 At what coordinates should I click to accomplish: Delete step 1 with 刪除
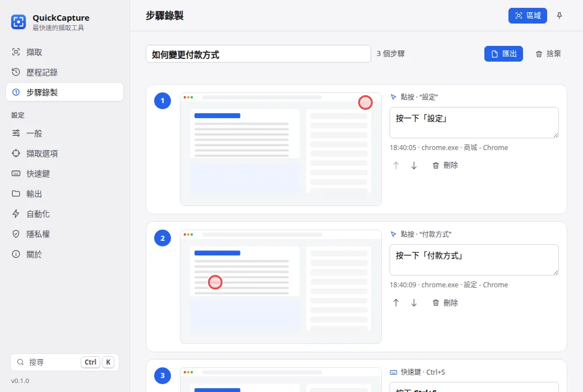(445, 165)
